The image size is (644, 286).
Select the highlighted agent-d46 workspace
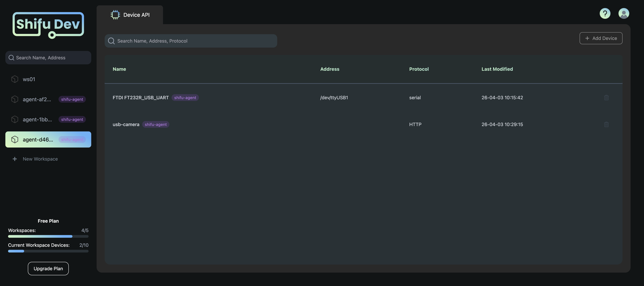(38, 139)
